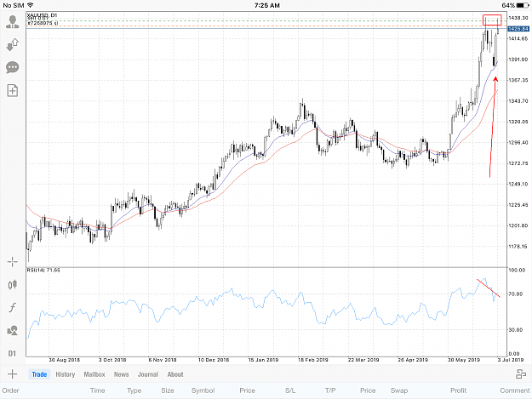532x399 pixels.
Task: Check the battery indicator in status bar
Action: click(x=523, y=5)
